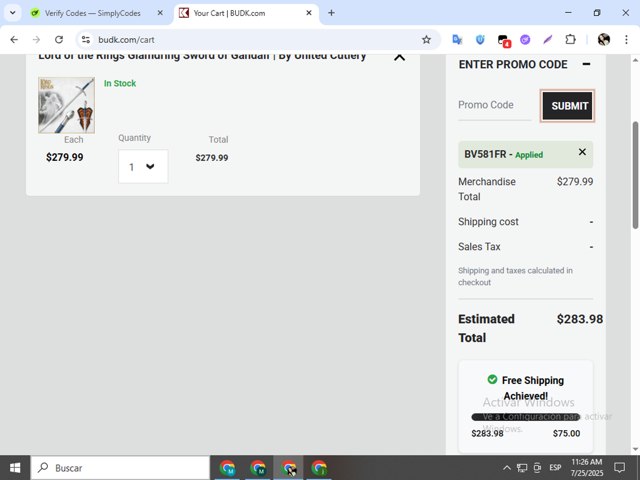This screenshot has height=480, width=640.
Task: Open the Extensions puzzle piece menu
Action: click(x=570, y=40)
